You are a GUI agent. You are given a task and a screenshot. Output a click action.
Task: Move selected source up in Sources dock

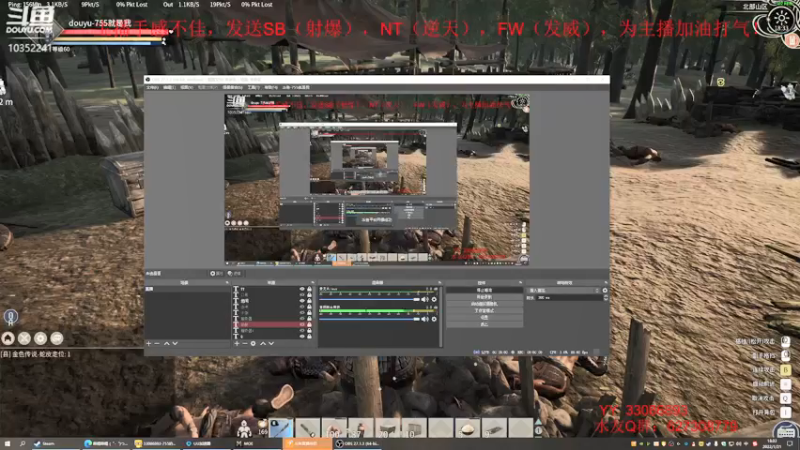[263, 343]
